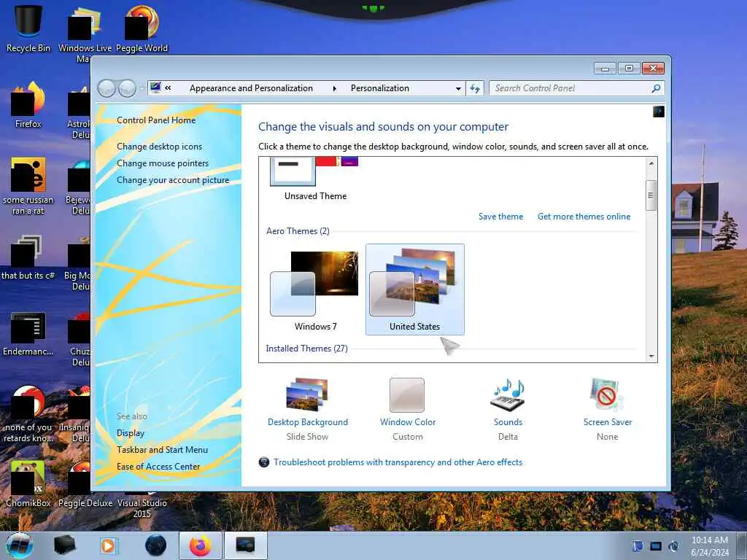The image size is (747, 560).
Task: Open the media player taskbar icon
Action: [x=108, y=545]
